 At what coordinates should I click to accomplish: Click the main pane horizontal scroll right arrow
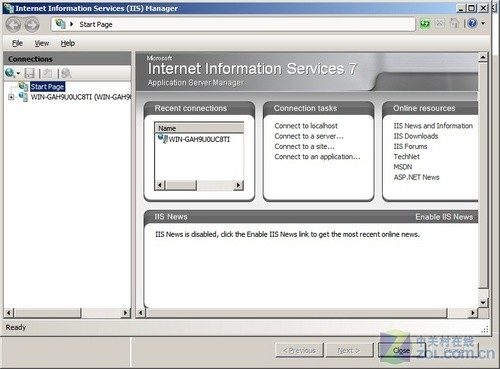(x=472, y=313)
